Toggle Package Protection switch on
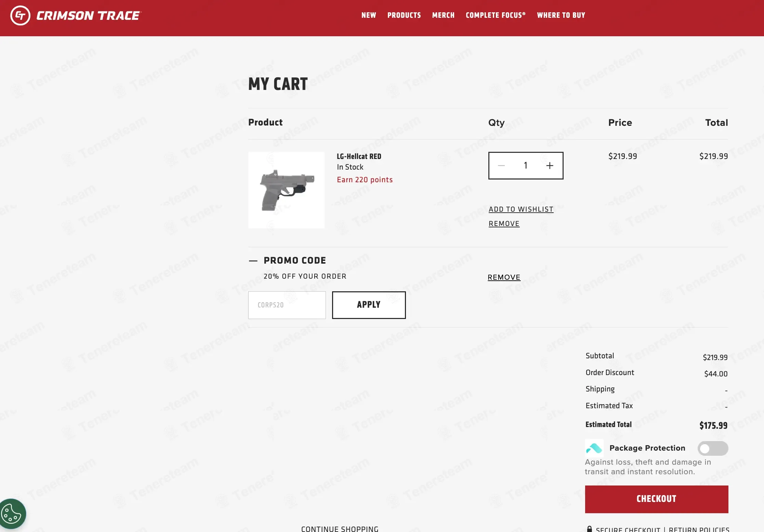The height and width of the screenshot is (532, 764). 713,449
